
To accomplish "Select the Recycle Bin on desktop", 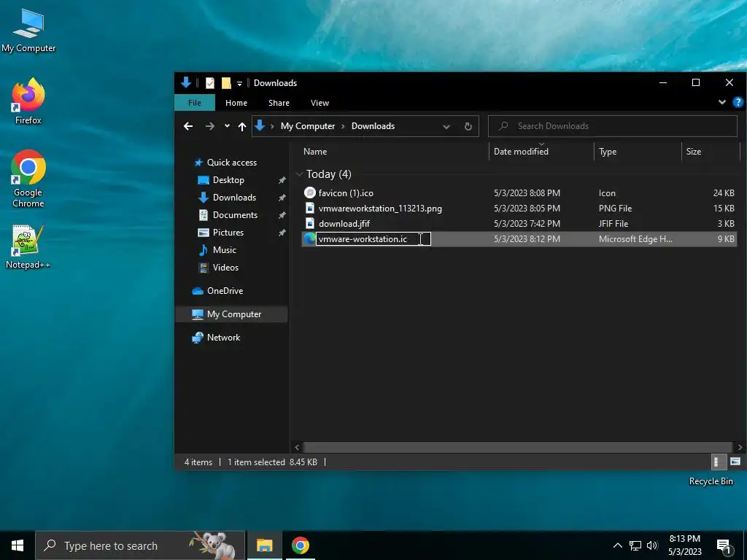I will click(711, 481).
